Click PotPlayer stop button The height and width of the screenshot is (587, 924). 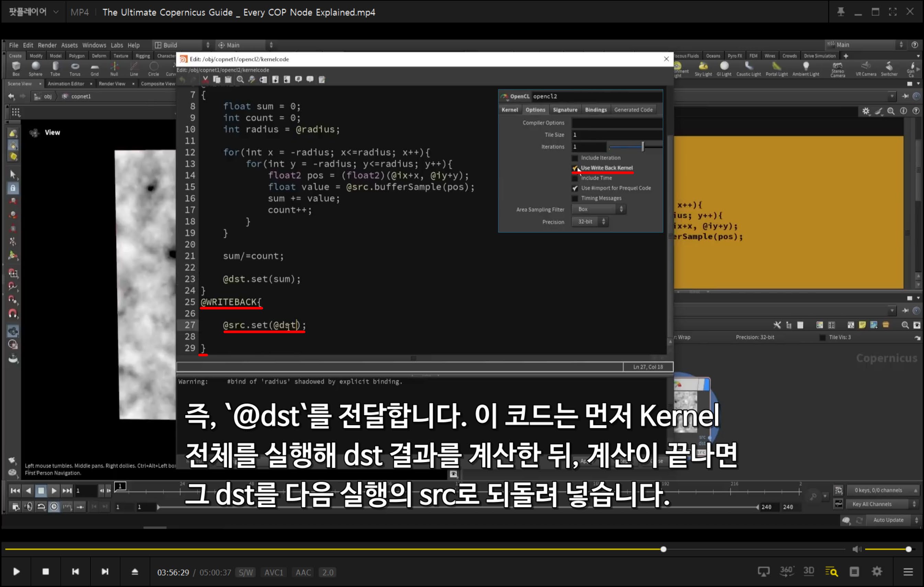click(x=45, y=572)
